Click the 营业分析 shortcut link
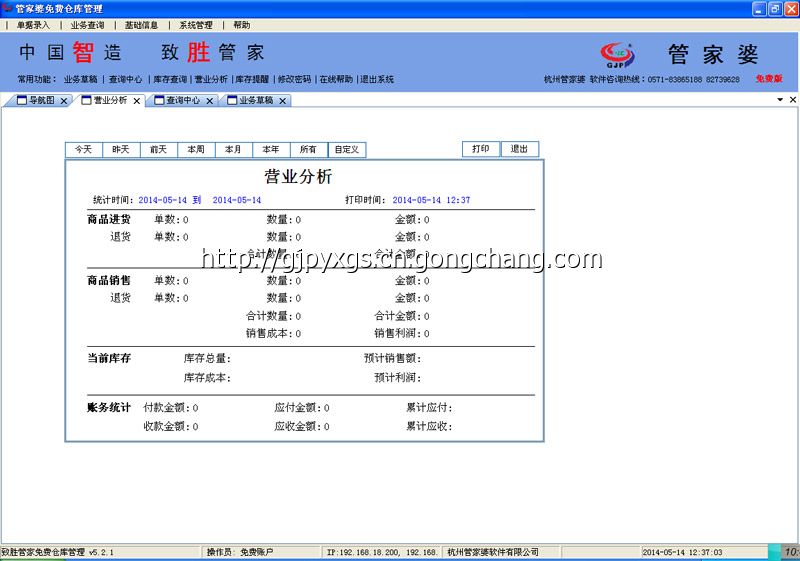800x561 pixels. pos(211,79)
